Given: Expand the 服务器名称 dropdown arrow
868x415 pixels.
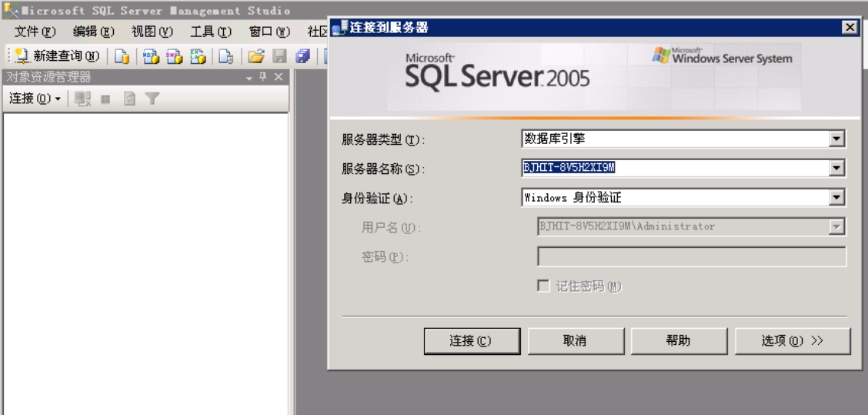Looking at the screenshot, I should pyautogui.click(x=836, y=168).
